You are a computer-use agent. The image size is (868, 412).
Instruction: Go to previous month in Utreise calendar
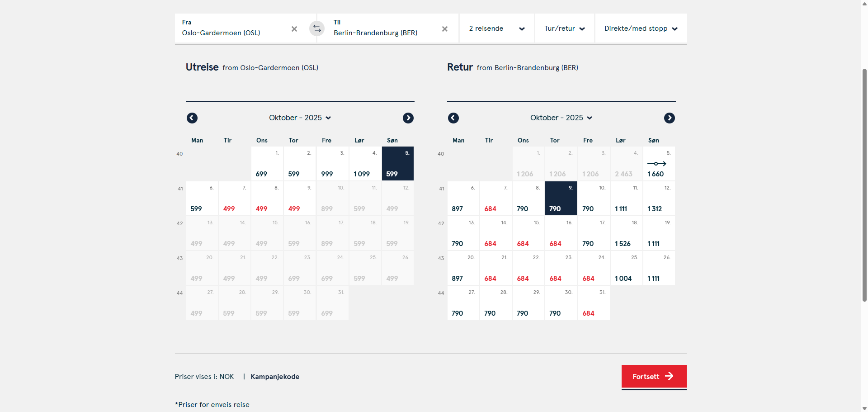[x=192, y=118]
